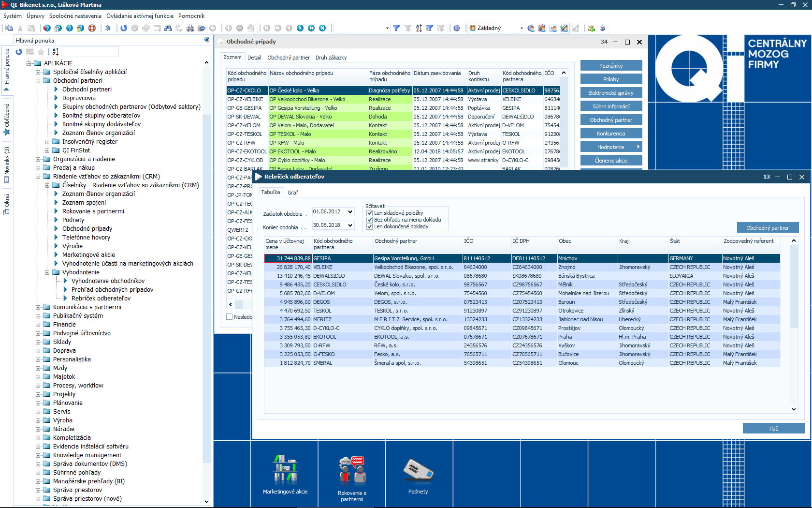The width and height of the screenshot is (812, 508).
Task: Click the Konkurencia button
Action: pyautogui.click(x=611, y=134)
